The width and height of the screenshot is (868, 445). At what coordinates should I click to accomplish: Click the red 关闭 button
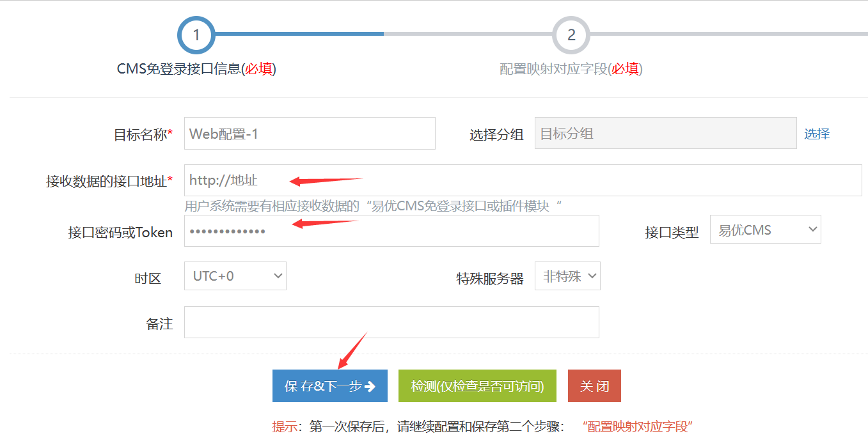tap(594, 386)
